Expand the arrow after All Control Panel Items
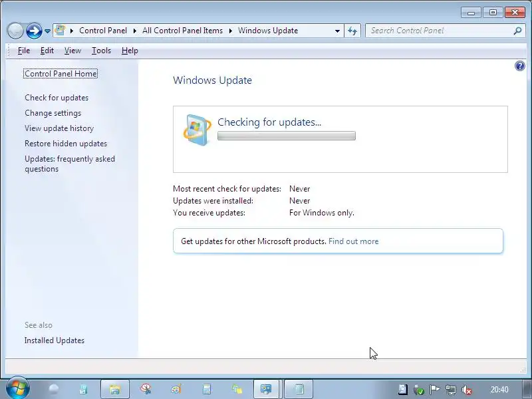532x399 pixels. pos(231,31)
